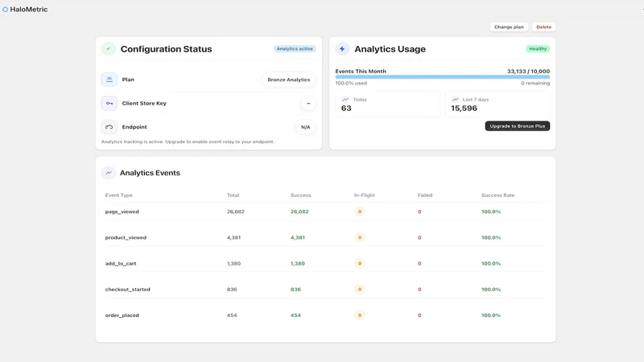
Task: Click the Analytics active status badge
Action: pos(295,49)
